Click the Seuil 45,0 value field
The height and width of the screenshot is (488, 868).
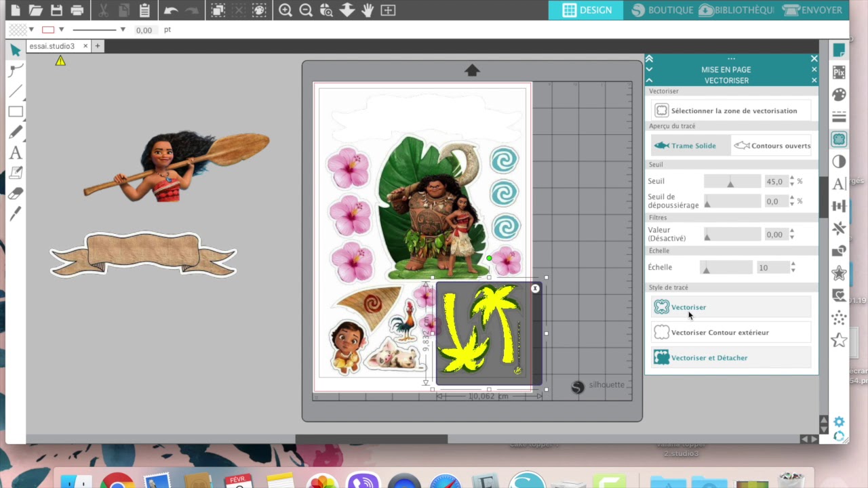[x=775, y=182]
